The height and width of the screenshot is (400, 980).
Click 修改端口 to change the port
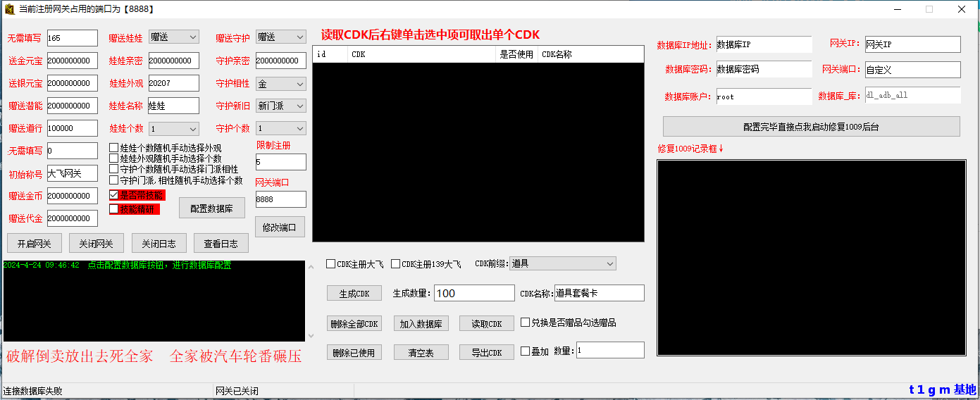tap(280, 227)
